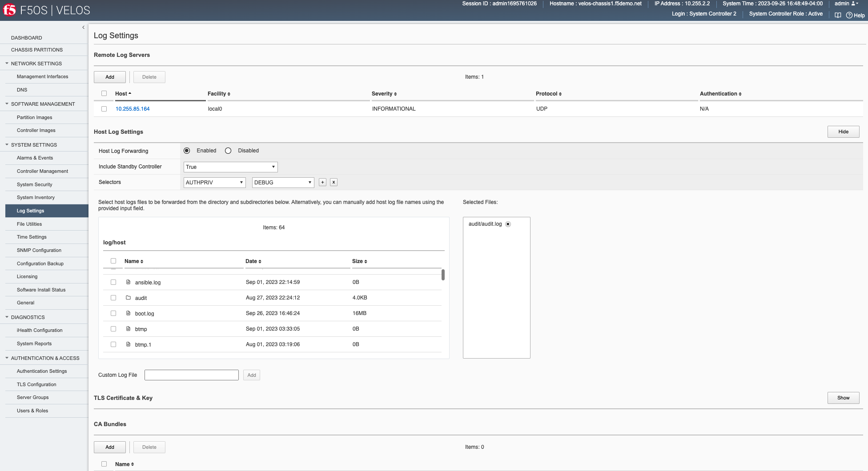868x471 pixels.
Task: Collapse NETWORK SETTINGS section
Action: [7, 64]
